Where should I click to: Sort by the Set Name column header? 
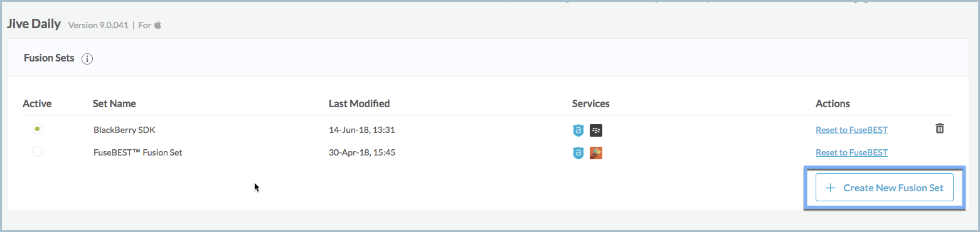click(114, 103)
